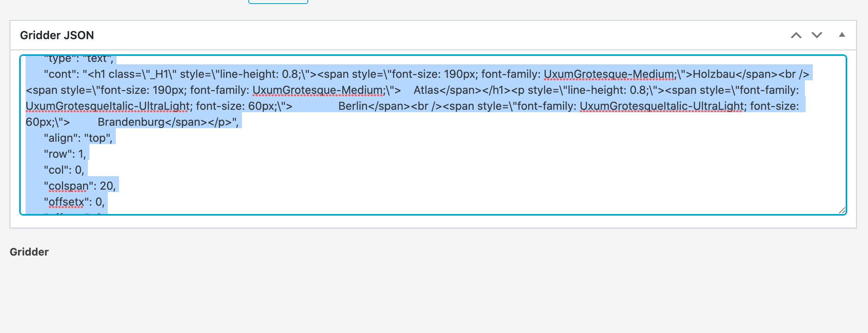Place cursor on the word Holzbau

[713, 74]
